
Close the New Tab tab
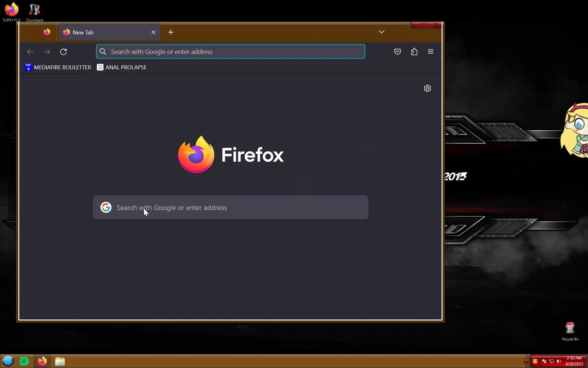[x=153, y=32]
